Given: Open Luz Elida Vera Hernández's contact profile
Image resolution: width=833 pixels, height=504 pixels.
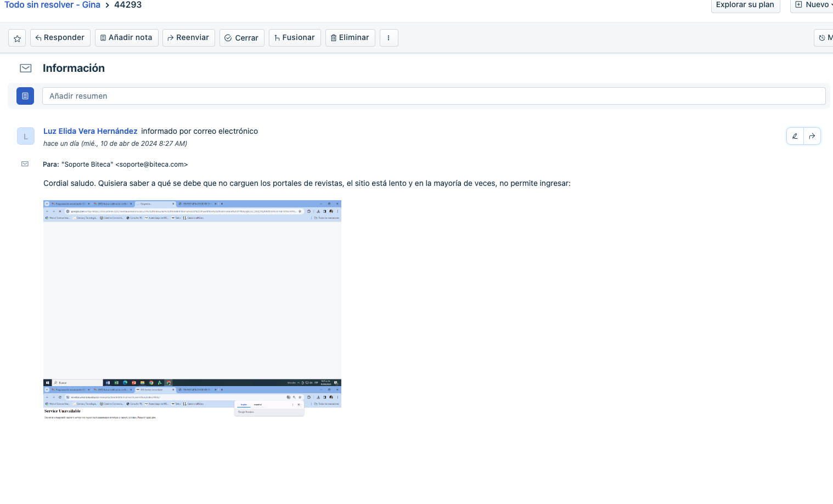Looking at the screenshot, I should tap(91, 131).
